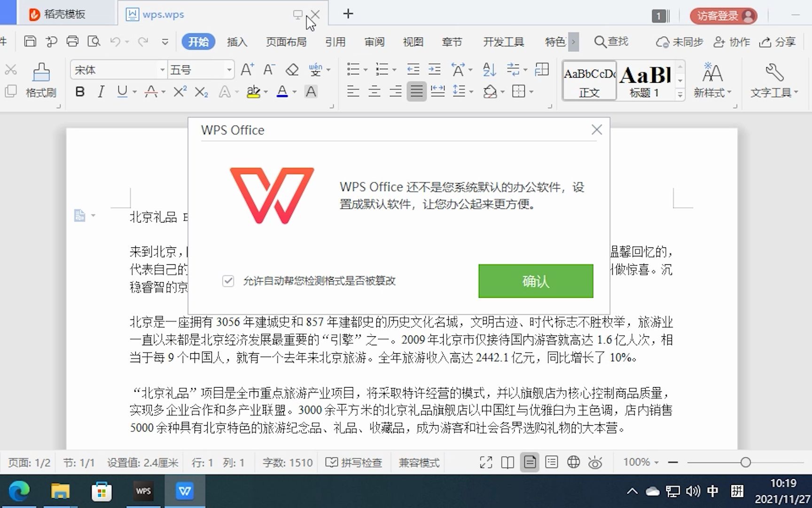Switch to web layout globe icon
The height and width of the screenshot is (508, 812).
pos(573,462)
